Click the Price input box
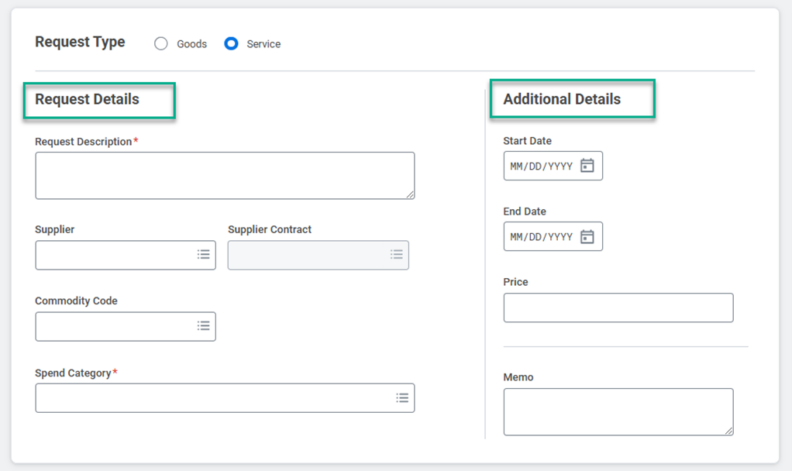The width and height of the screenshot is (792, 471). 618,308
